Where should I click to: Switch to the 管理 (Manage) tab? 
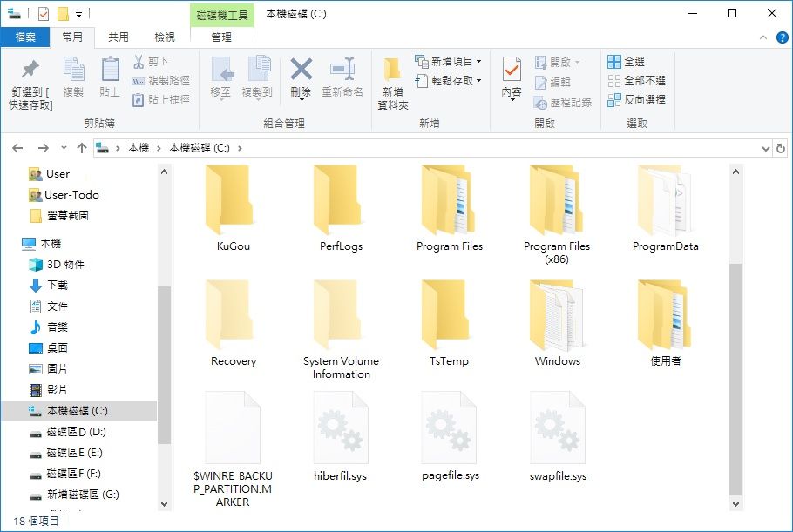click(x=221, y=37)
